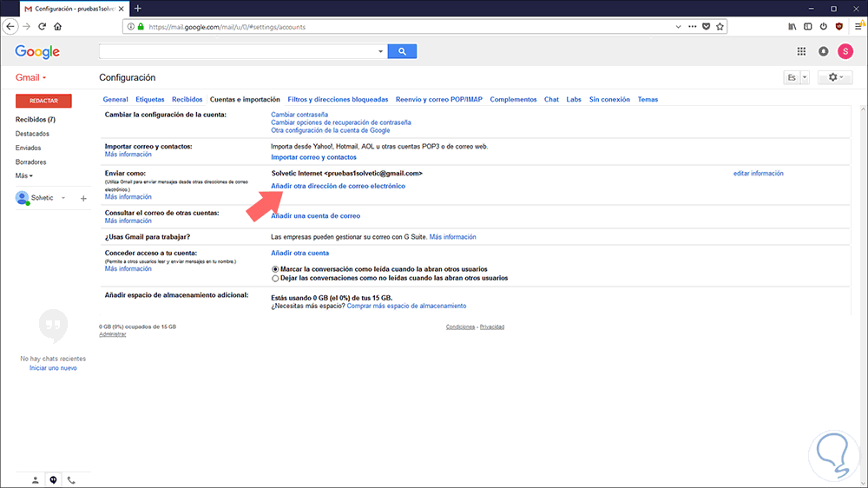This screenshot has width=868, height=488.
Task: Close the Configuración browser tab
Action: coord(122,9)
